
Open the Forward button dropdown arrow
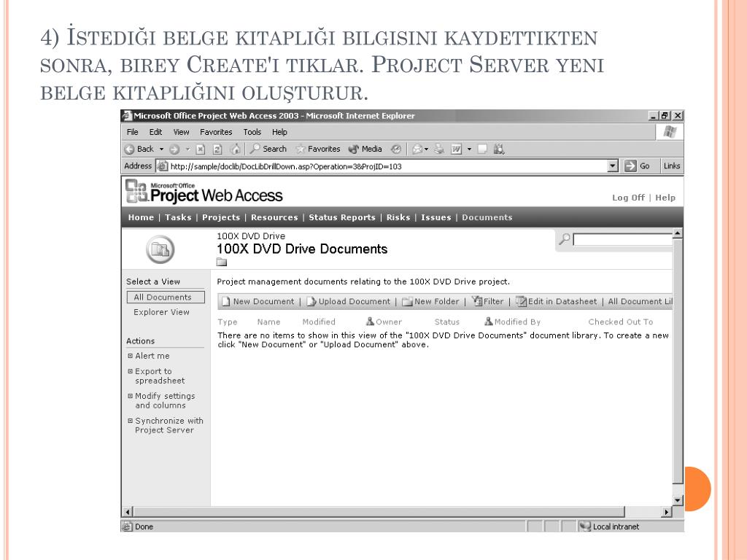[187, 149]
